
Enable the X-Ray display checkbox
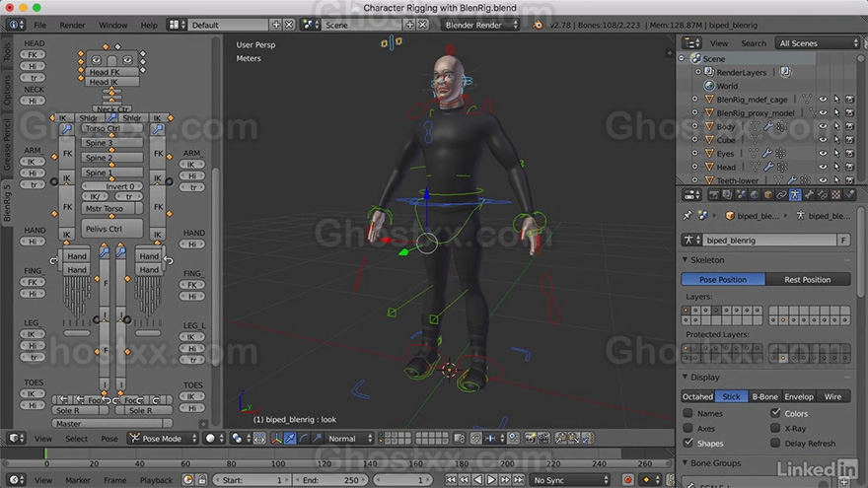775,428
